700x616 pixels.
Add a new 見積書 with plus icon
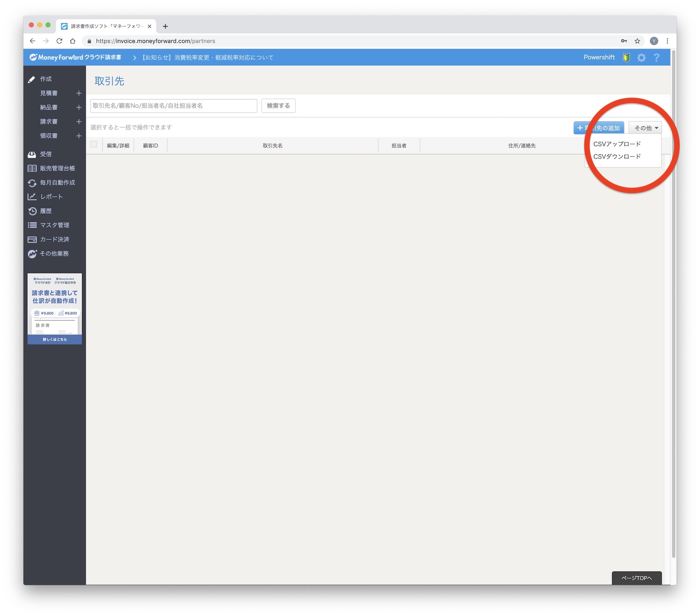[x=79, y=93]
